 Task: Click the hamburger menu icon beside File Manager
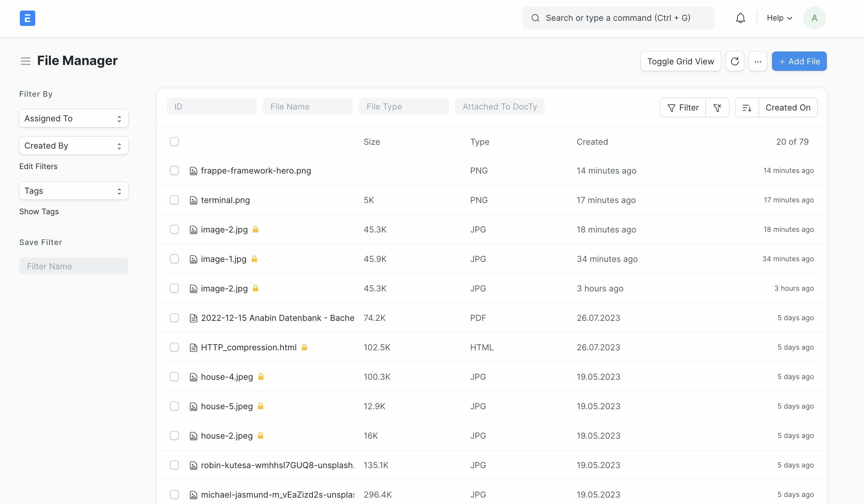(25, 60)
